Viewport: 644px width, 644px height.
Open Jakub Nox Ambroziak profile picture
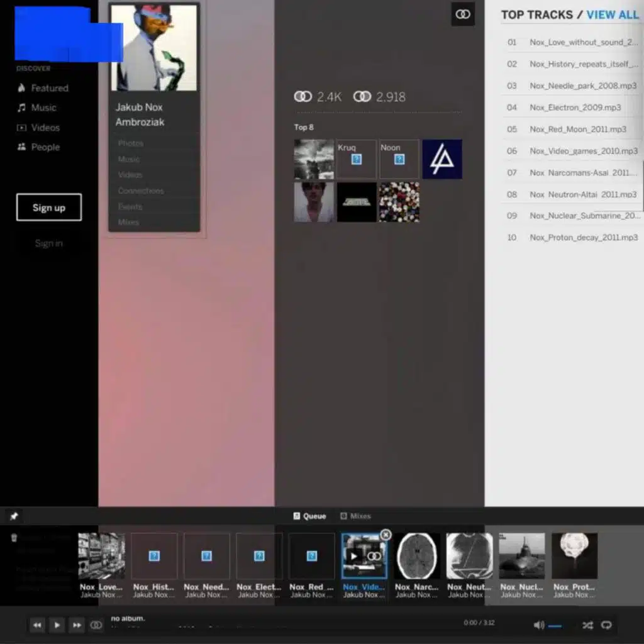point(154,48)
